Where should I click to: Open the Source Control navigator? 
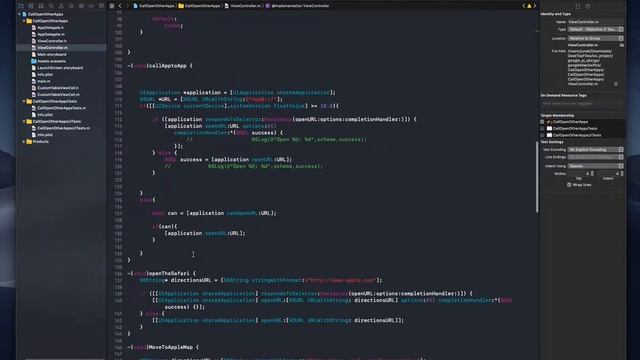point(31,6)
